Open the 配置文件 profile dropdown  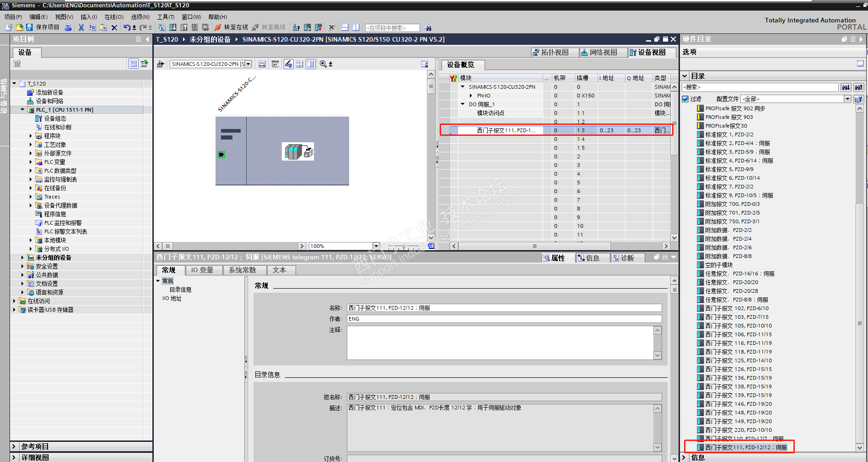pos(847,99)
